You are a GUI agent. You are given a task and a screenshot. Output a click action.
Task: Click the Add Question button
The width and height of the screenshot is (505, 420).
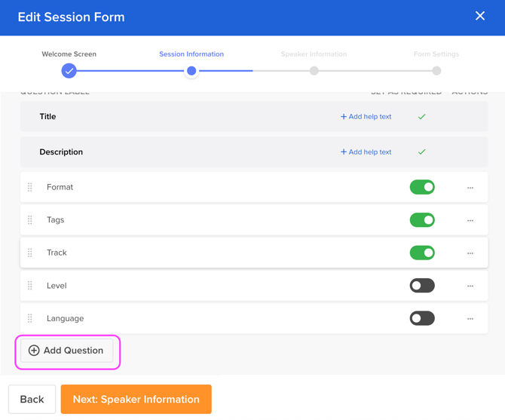(67, 351)
